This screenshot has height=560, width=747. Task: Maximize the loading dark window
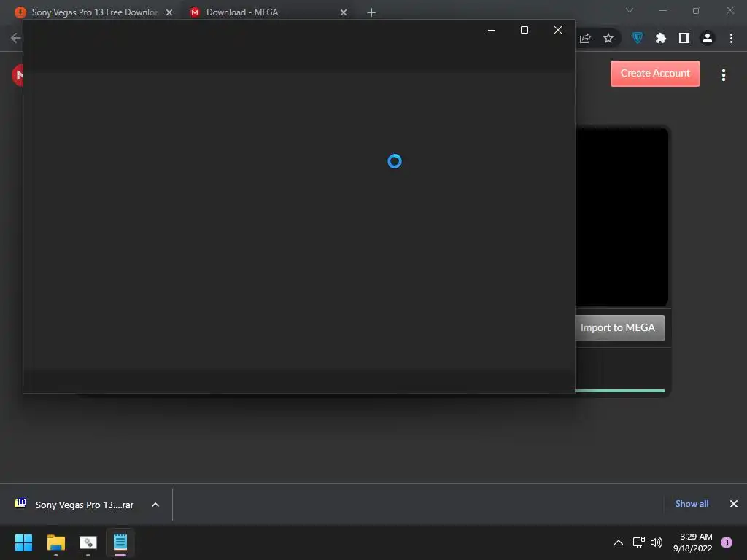click(x=525, y=30)
